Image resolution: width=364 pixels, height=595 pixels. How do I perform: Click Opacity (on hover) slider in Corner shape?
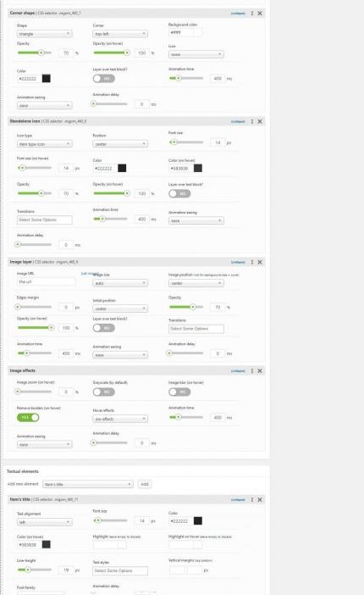pos(112,53)
